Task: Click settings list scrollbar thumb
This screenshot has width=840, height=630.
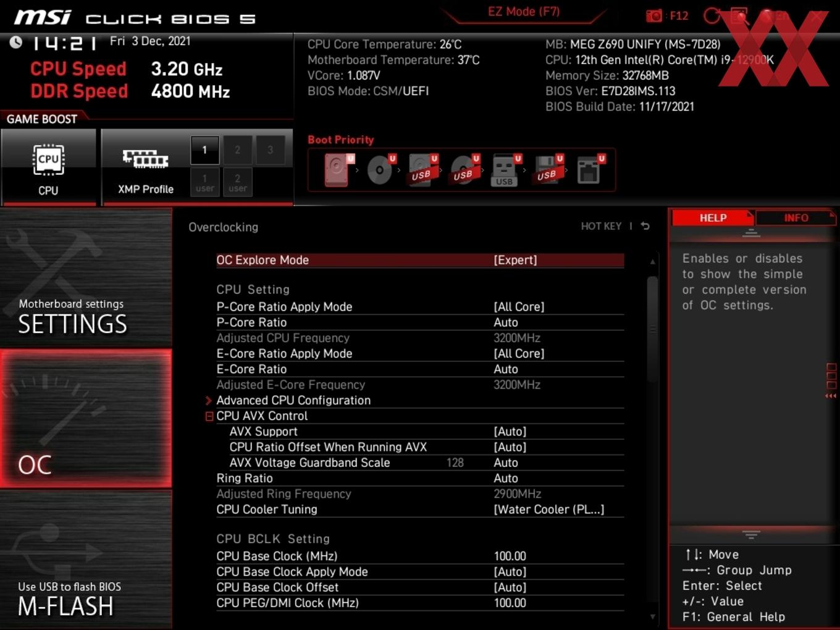Action: 652,329
